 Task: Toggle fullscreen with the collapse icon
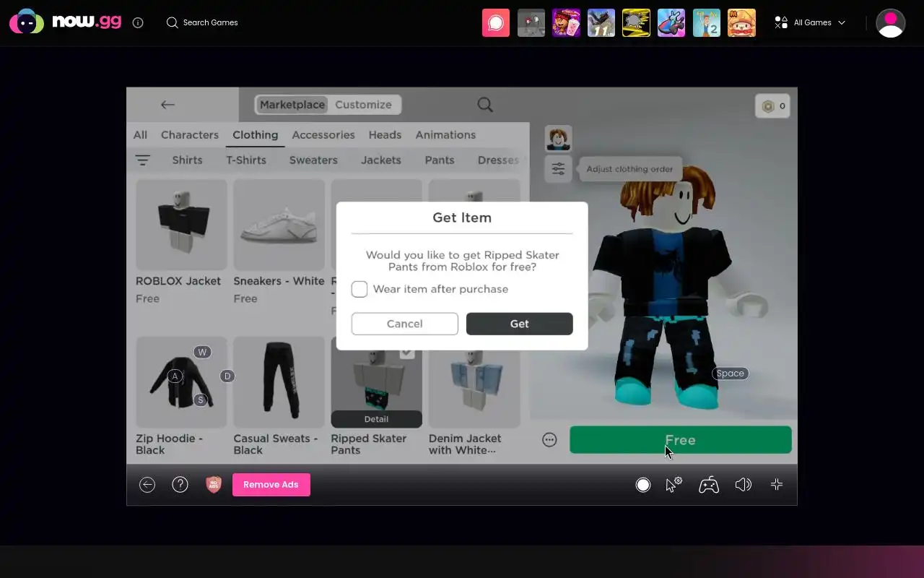[x=777, y=485]
